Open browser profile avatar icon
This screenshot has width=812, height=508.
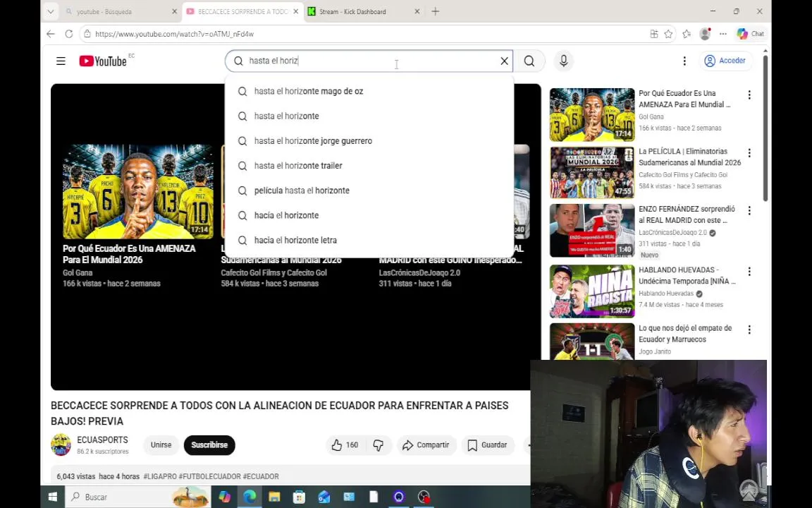[705, 34]
